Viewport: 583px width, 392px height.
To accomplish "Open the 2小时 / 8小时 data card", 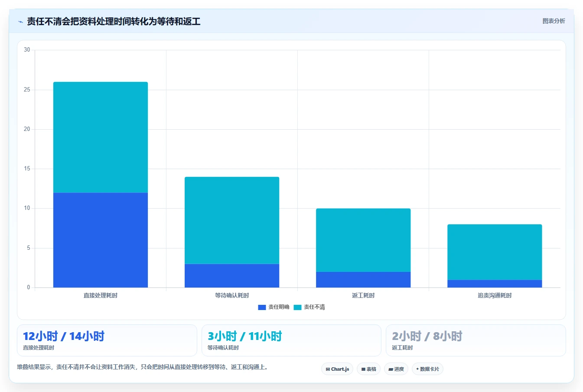I will tap(476, 340).
